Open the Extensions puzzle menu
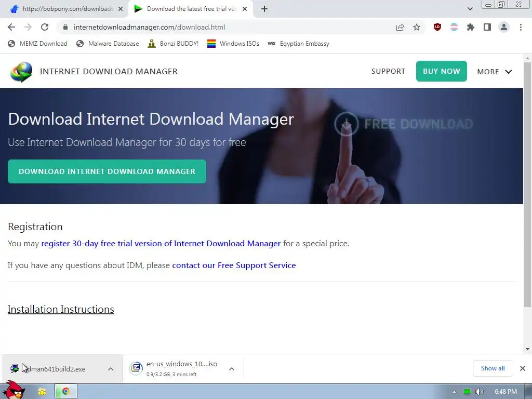 pyautogui.click(x=471, y=27)
